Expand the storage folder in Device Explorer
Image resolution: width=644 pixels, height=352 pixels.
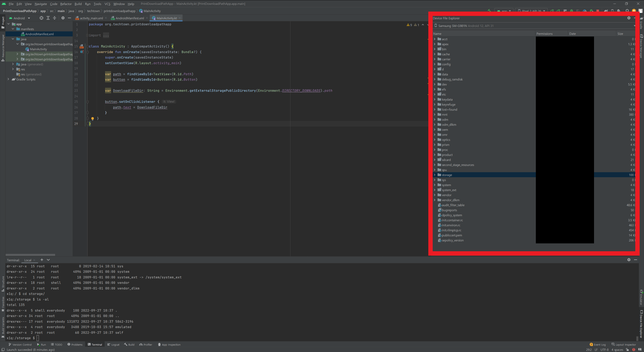(435, 175)
